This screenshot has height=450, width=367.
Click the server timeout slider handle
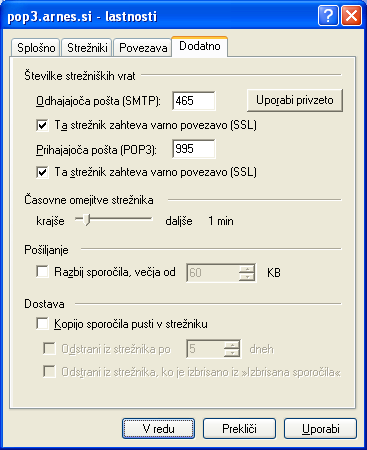click(87, 220)
